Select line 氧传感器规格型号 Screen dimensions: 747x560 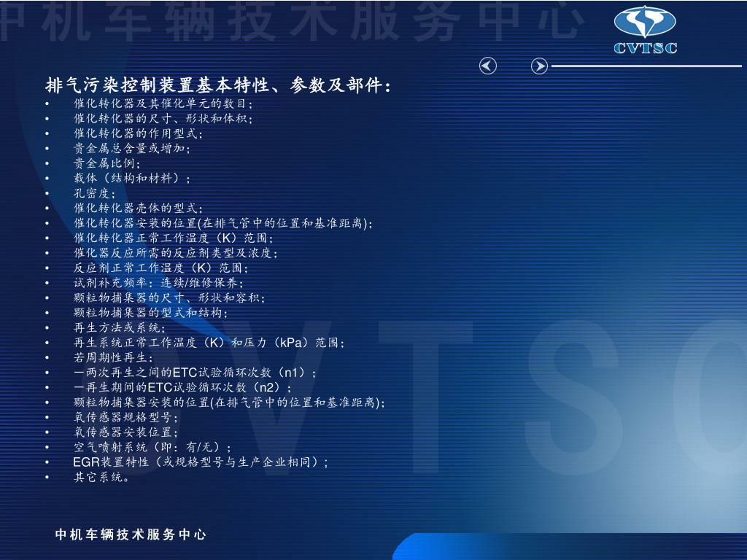click(x=125, y=417)
